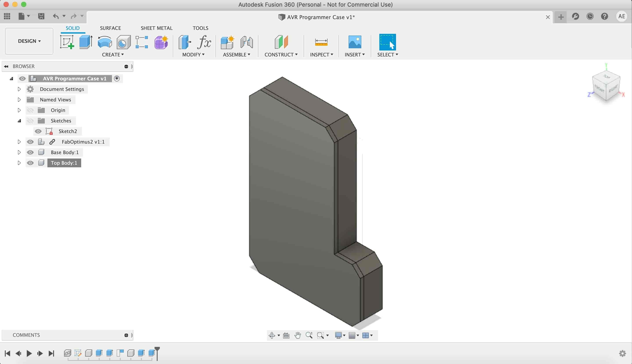The width and height of the screenshot is (632, 364).
Task: Select the Joint tool
Action: pos(247,42)
